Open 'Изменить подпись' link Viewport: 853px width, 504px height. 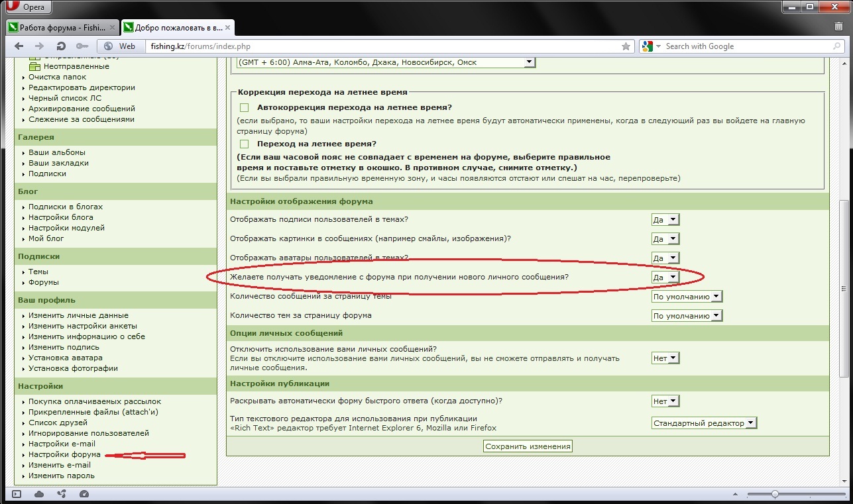click(64, 347)
